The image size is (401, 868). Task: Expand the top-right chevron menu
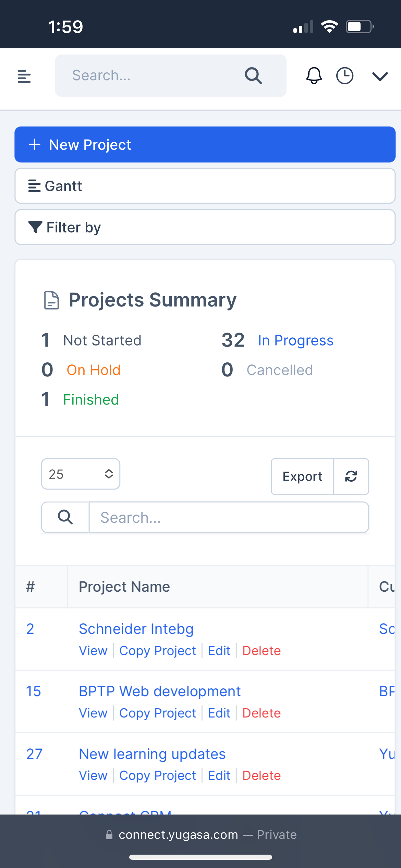coord(380,76)
